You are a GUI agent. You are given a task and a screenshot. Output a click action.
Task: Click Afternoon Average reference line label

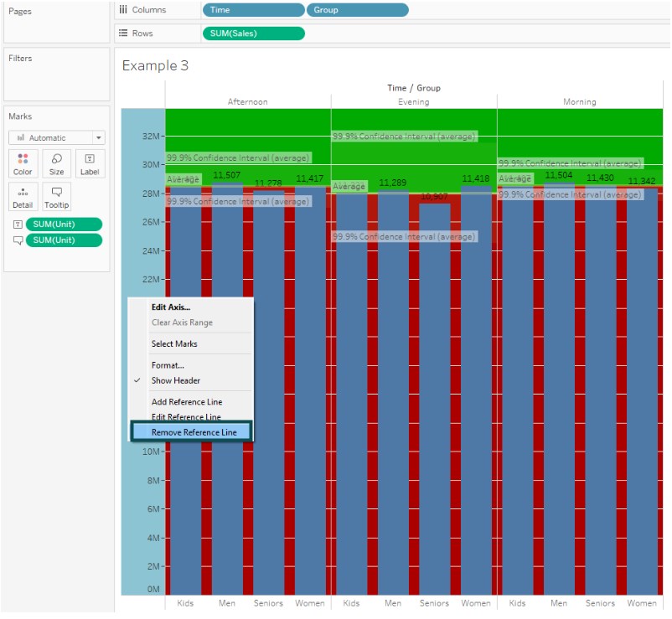click(183, 179)
